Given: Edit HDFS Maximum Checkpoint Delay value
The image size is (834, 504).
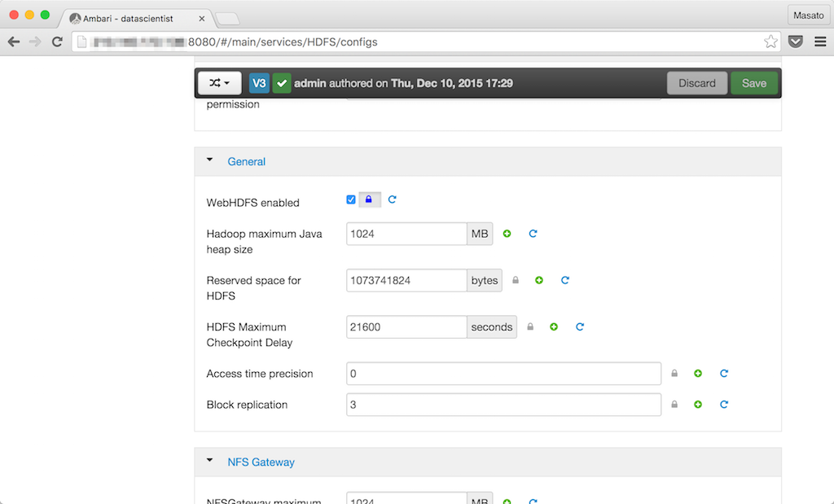Looking at the screenshot, I should point(406,327).
